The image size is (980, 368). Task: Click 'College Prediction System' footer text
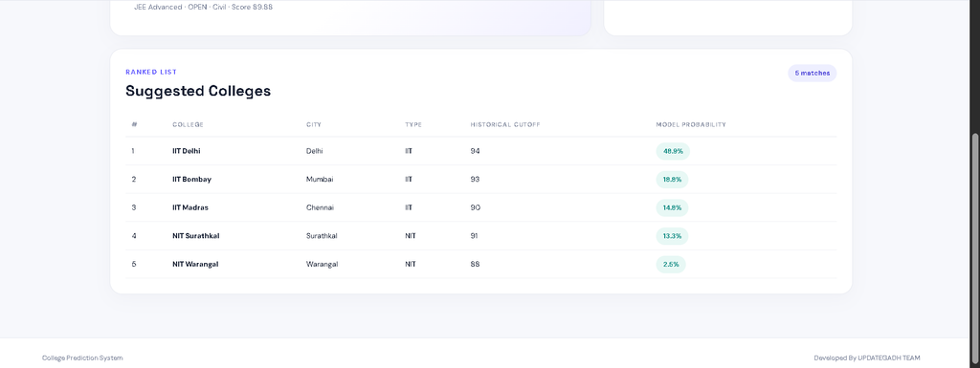point(82,358)
